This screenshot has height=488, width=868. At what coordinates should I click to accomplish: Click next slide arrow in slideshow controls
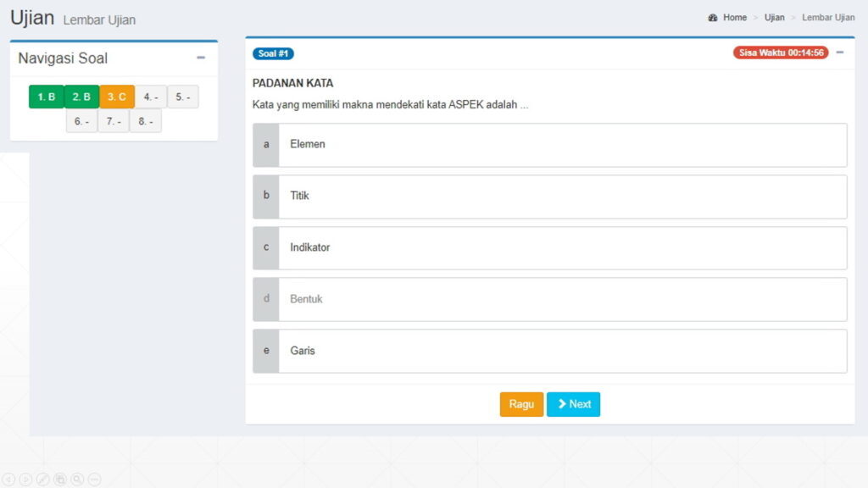point(25,480)
